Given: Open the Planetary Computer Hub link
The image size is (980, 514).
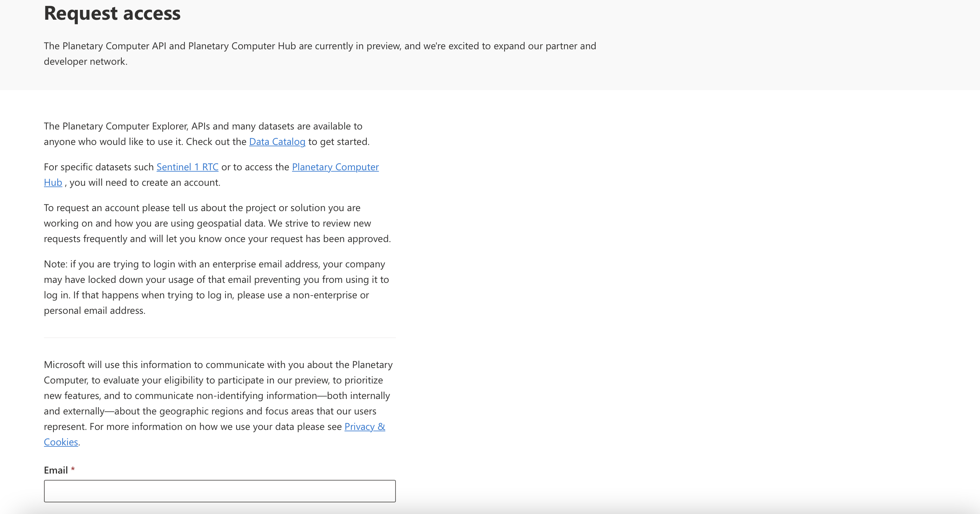Looking at the screenshot, I should [x=335, y=167].
